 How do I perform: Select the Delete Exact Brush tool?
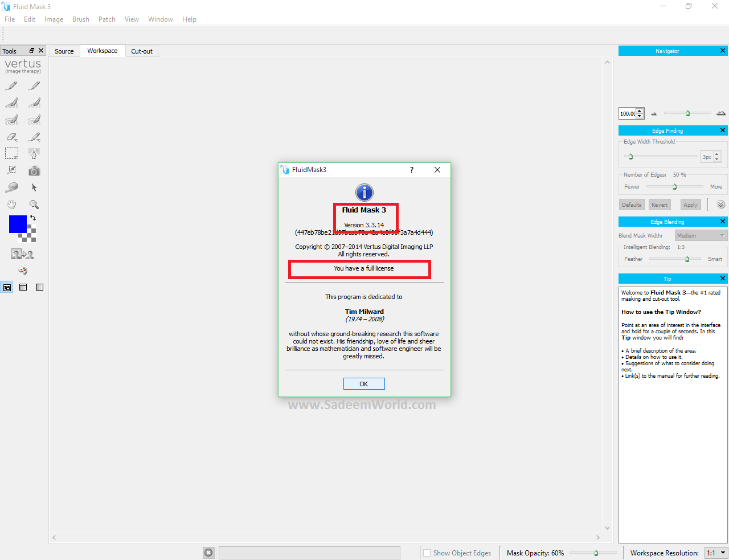34,85
